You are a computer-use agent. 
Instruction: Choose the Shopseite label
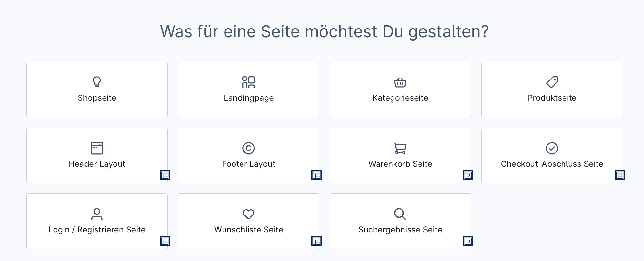click(x=97, y=98)
